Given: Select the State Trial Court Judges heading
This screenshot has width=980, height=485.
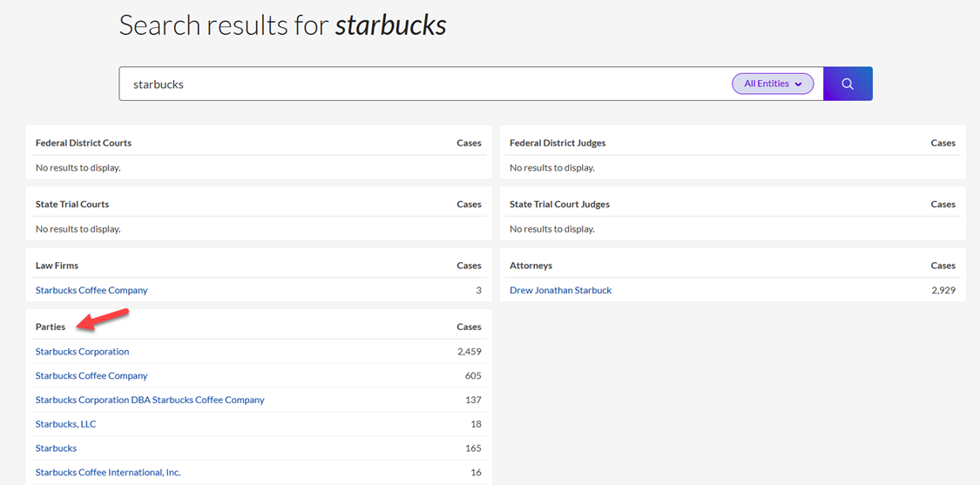Looking at the screenshot, I should coord(559,205).
